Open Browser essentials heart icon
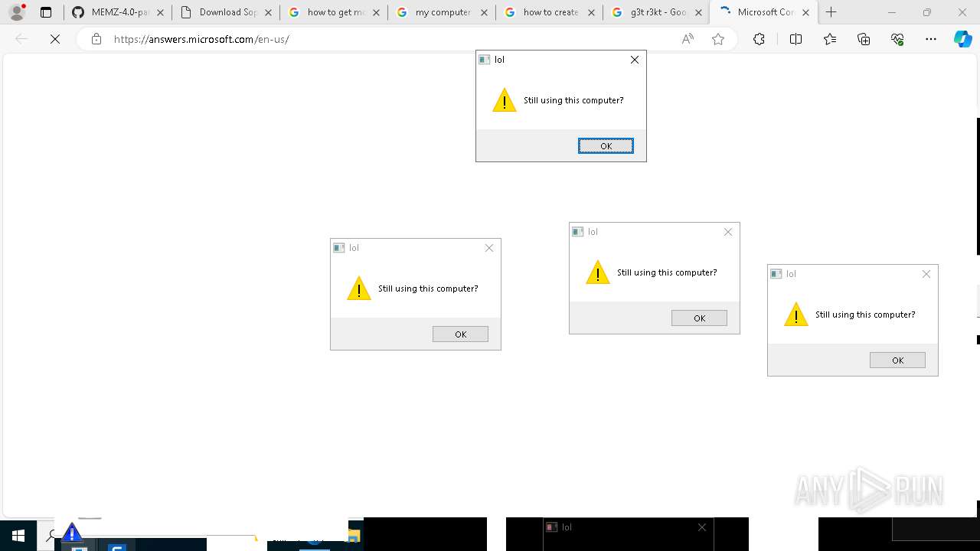The width and height of the screenshot is (980, 551). [x=897, y=39]
